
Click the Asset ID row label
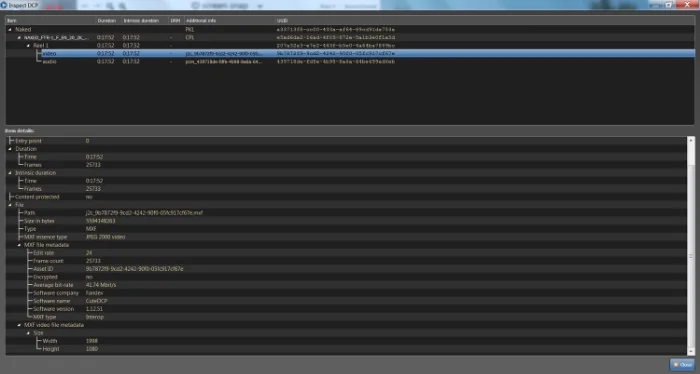point(43,269)
